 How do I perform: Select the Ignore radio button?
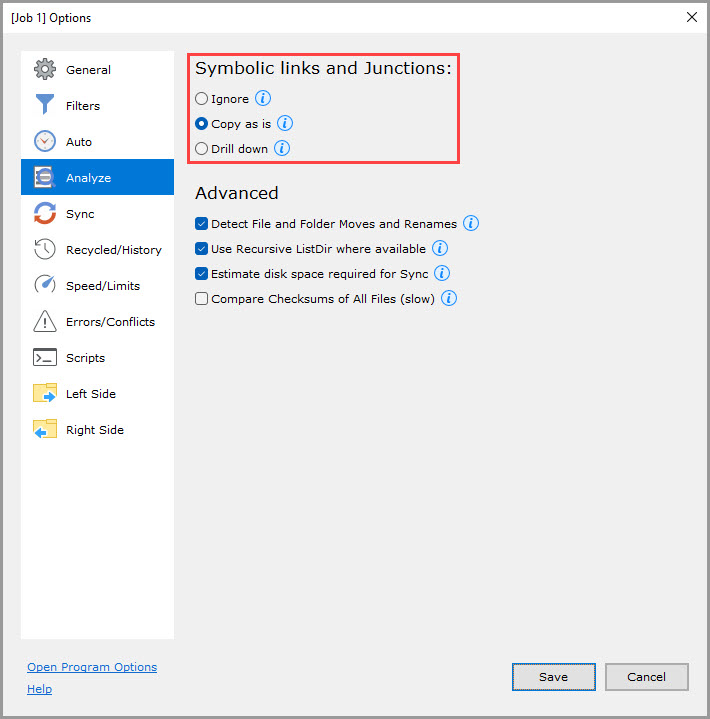tap(202, 99)
